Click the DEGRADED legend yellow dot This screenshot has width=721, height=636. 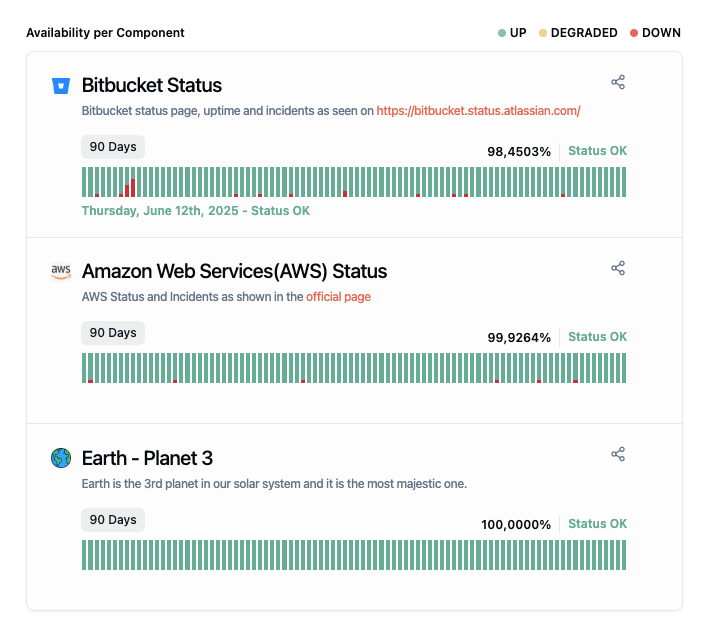(543, 33)
